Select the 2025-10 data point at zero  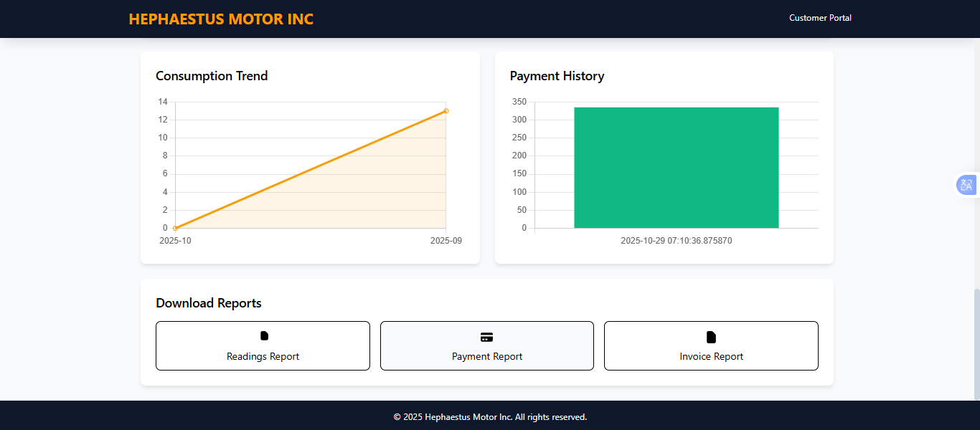coord(176,228)
